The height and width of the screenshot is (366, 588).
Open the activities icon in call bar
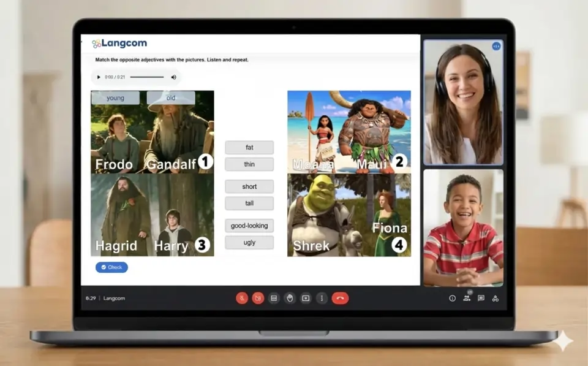click(496, 298)
